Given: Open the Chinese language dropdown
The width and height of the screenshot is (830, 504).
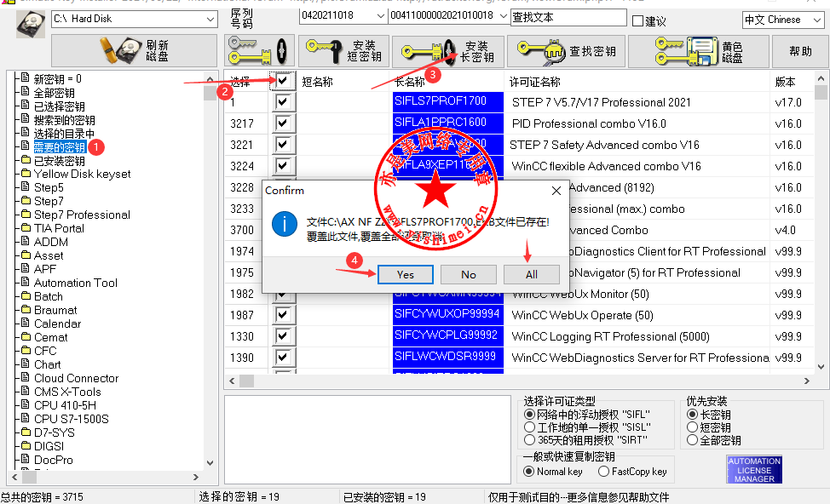Looking at the screenshot, I should click(817, 20).
